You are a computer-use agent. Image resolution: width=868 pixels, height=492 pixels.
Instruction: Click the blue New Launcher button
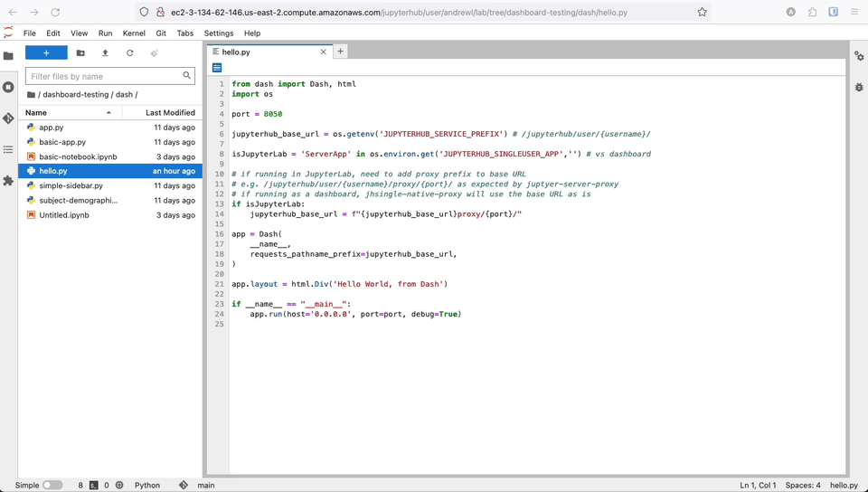(46, 53)
